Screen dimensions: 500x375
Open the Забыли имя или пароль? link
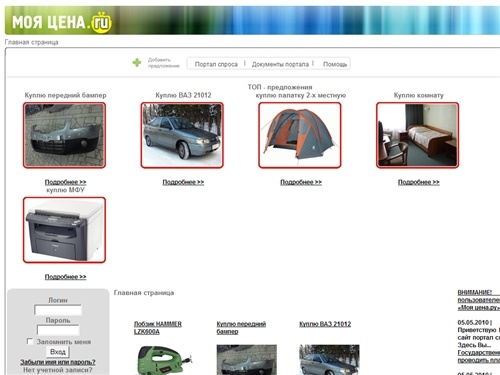click(58, 362)
